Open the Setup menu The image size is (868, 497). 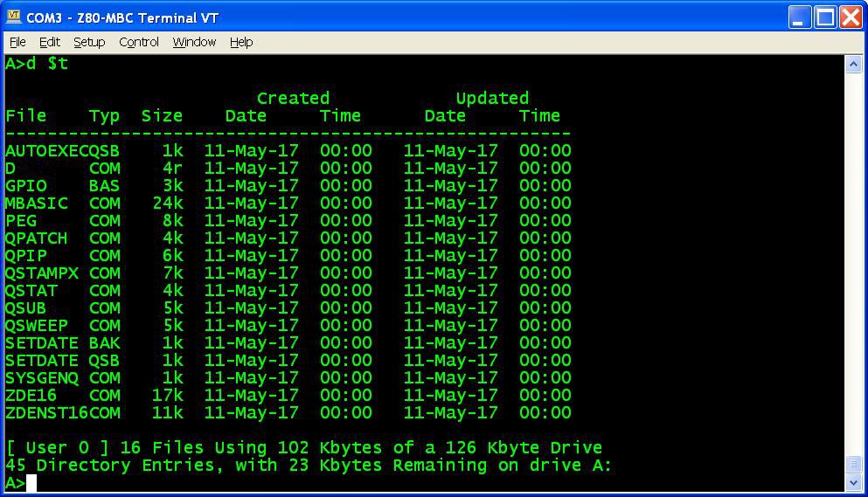pyautogui.click(x=88, y=42)
